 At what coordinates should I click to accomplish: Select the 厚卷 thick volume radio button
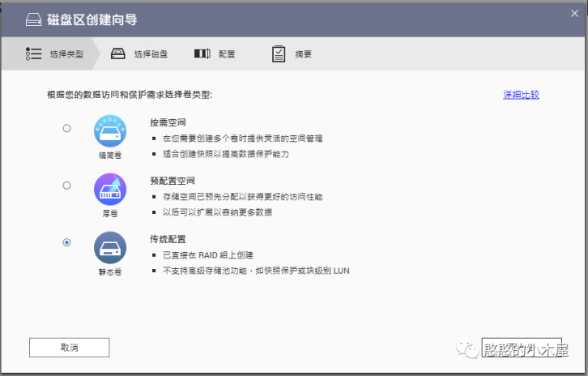tap(66, 186)
